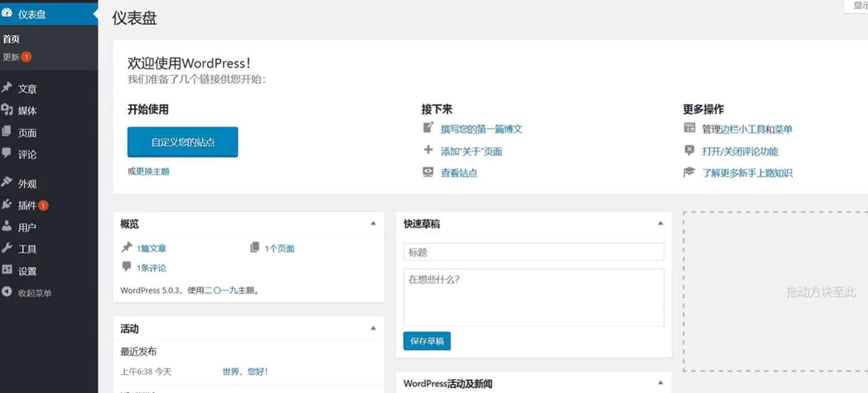Click the comment toggle icon beside 打开/关闭评论功能
Viewport: 868px width, 393px height.
point(689,151)
